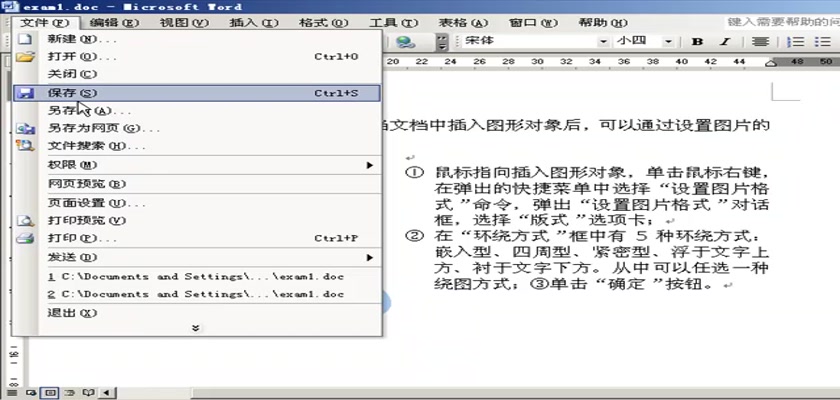Open the toolbar options dropdown
Screen dimensions: 840x400
(442, 42)
